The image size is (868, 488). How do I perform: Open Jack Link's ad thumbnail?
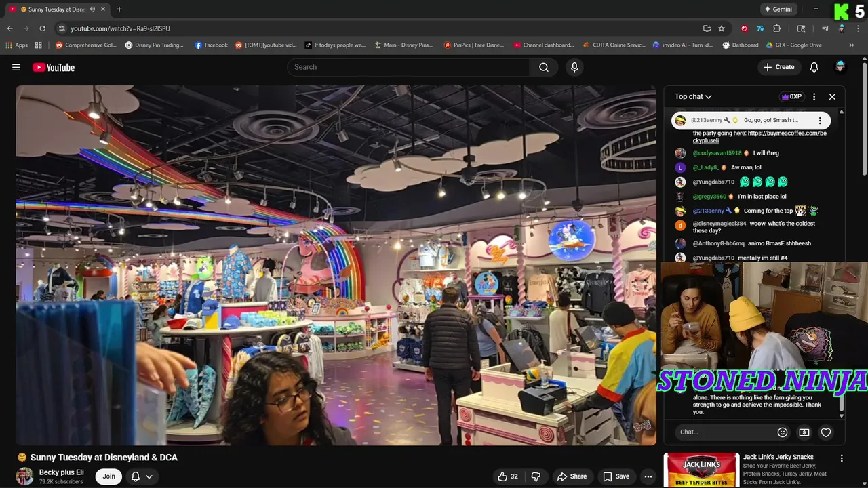point(701,470)
